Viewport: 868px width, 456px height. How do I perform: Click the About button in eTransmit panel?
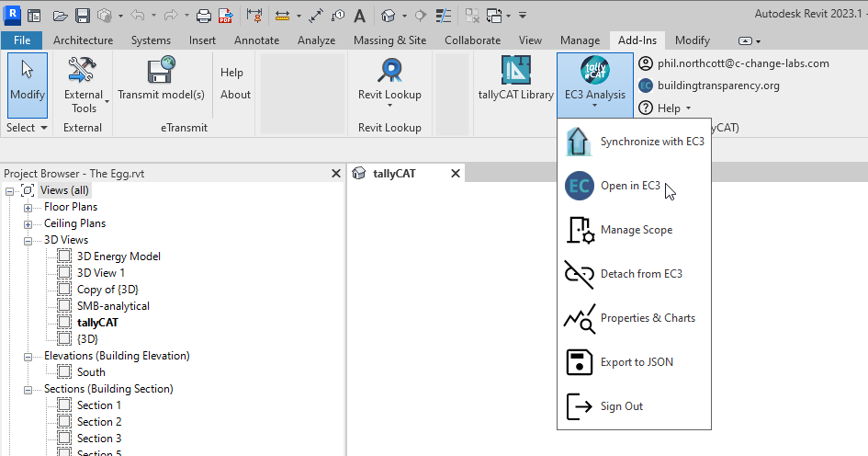pos(235,95)
